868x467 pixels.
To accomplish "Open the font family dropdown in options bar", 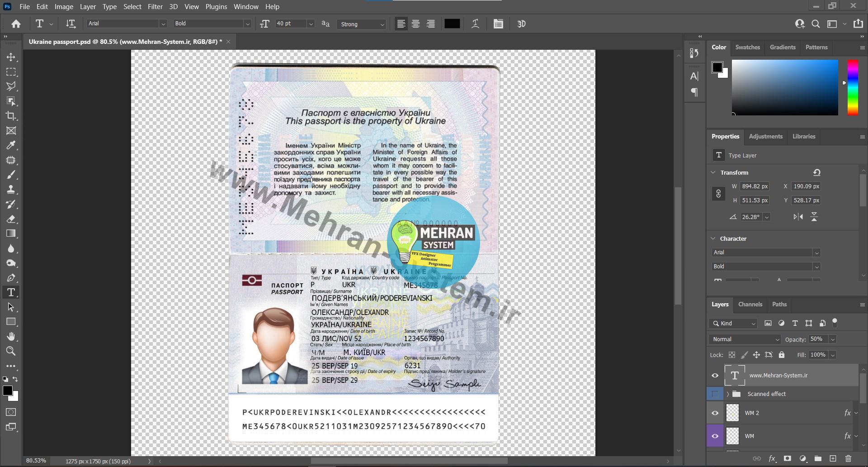I will click(x=163, y=24).
